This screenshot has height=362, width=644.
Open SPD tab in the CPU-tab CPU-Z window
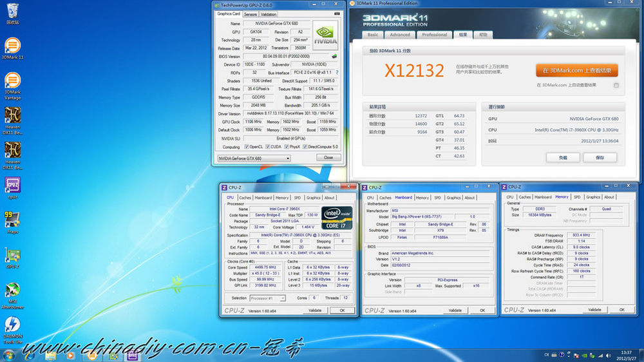298,198
